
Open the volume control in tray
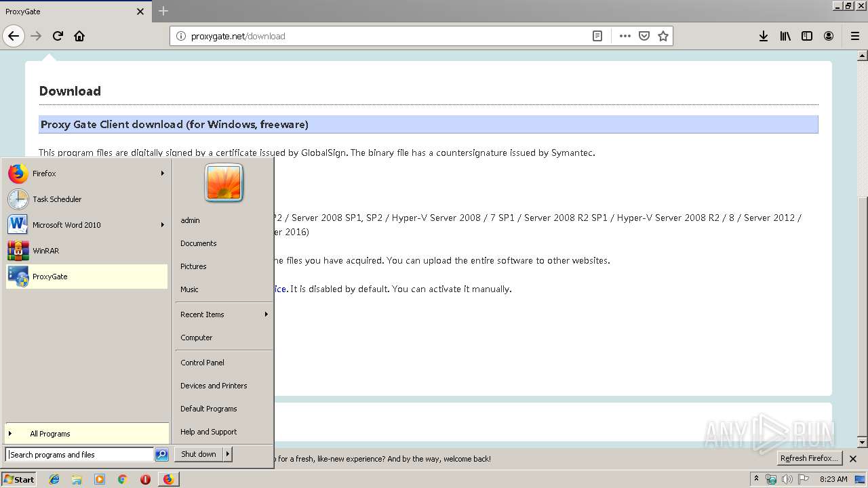(x=787, y=479)
